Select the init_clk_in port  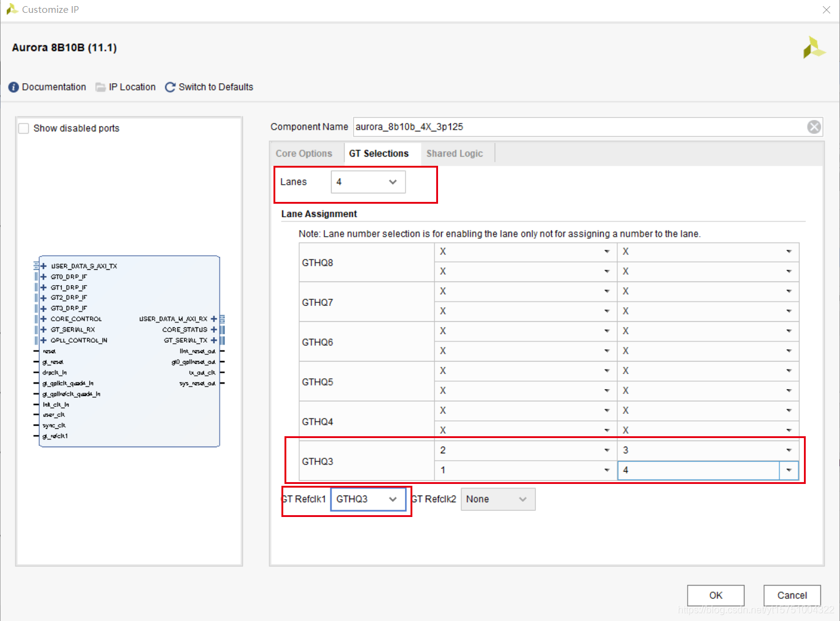(x=56, y=404)
